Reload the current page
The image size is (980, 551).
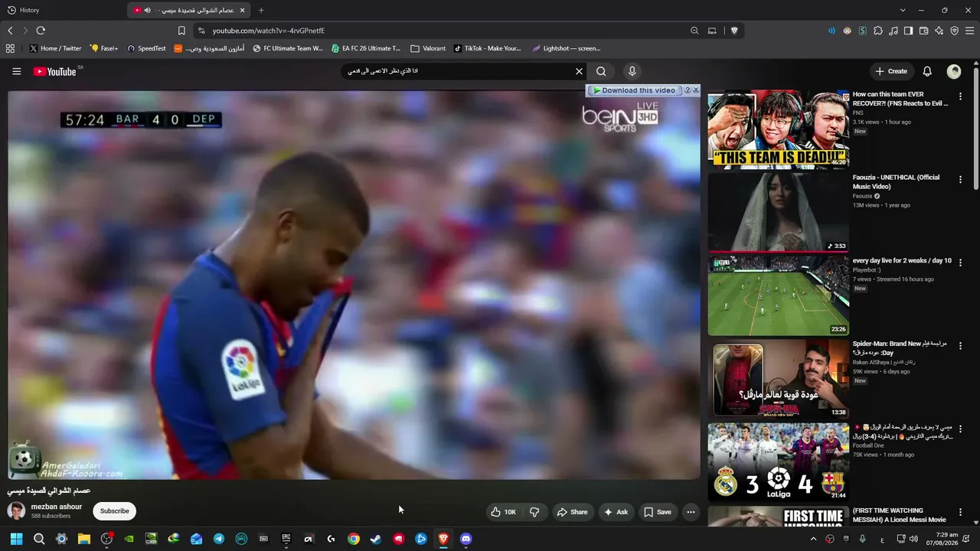[41, 31]
